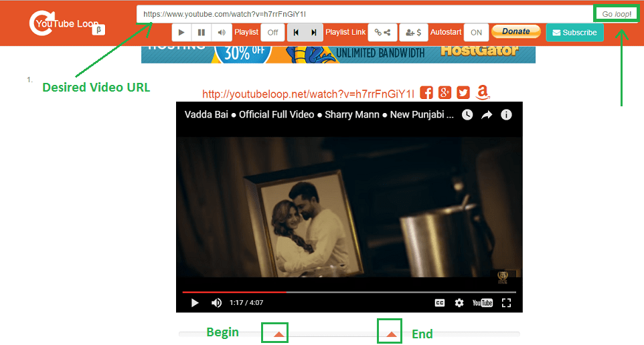Toggle the toolbar volume speaker icon

222,32
